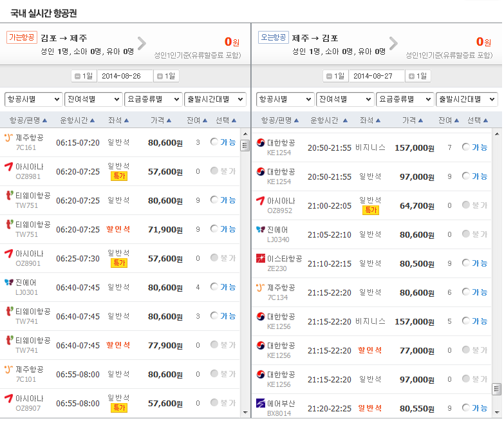The height and width of the screenshot is (423, 504).
Task: Select flight 7C161 radio button
Action: 214,142
